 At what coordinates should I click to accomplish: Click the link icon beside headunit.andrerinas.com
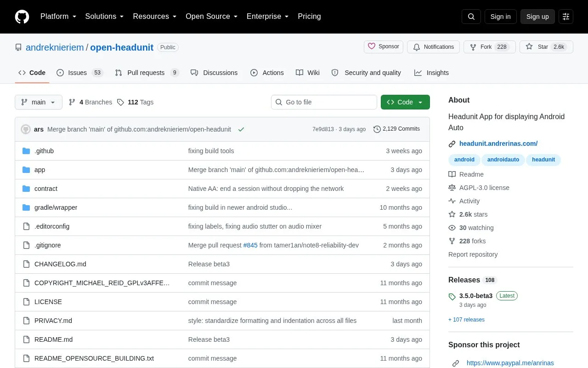pos(452,144)
